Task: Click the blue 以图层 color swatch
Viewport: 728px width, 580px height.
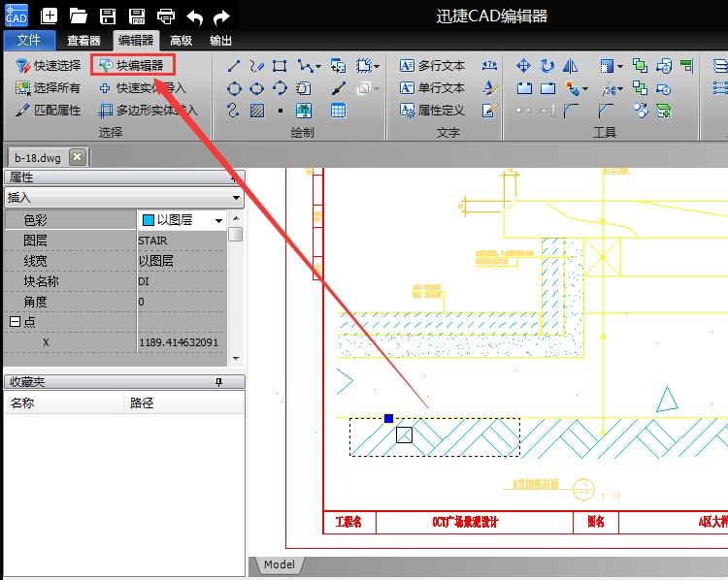Action: [149, 220]
